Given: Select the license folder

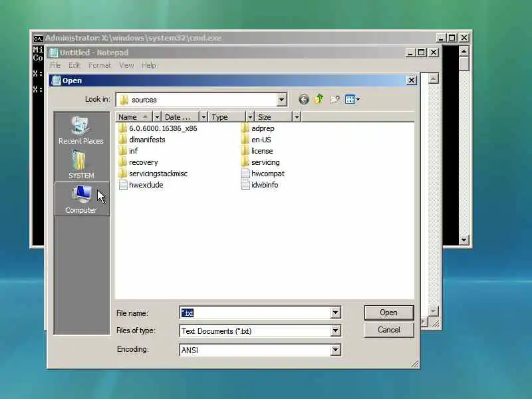Looking at the screenshot, I should tap(257, 151).
